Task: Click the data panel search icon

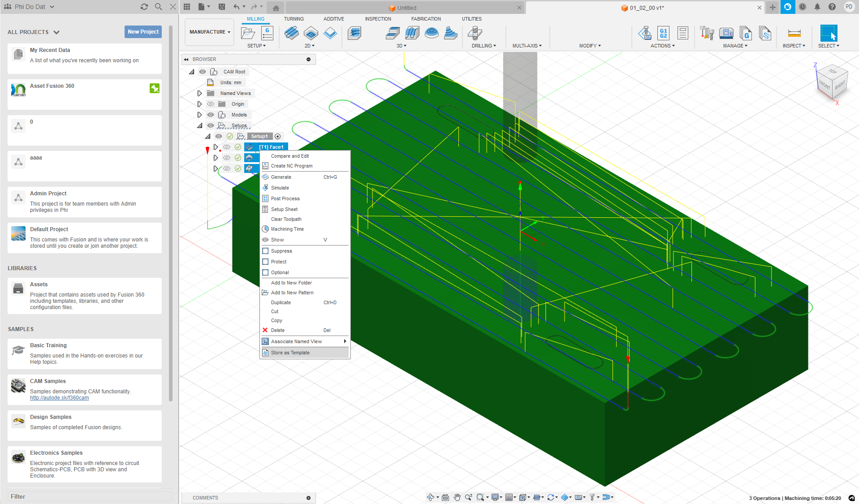Action: (x=158, y=7)
